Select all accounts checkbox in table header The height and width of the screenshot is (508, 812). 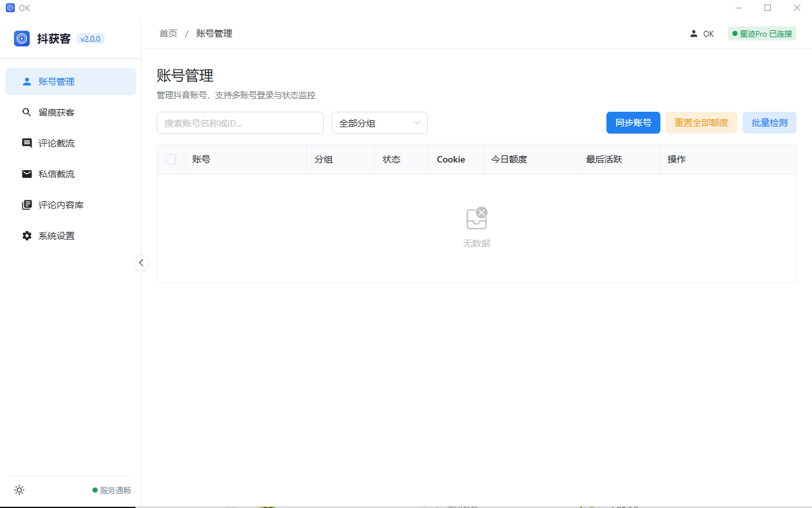171,159
